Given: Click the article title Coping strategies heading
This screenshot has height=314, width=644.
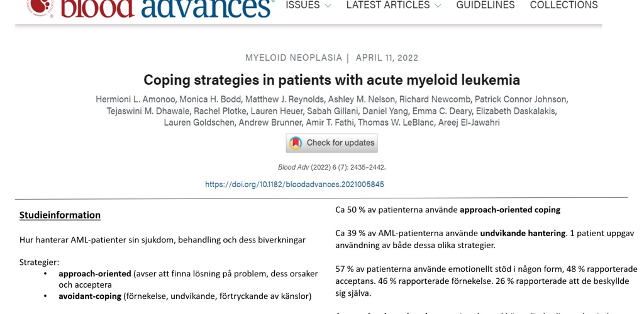Looking at the screenshot, I should (331, 80).
